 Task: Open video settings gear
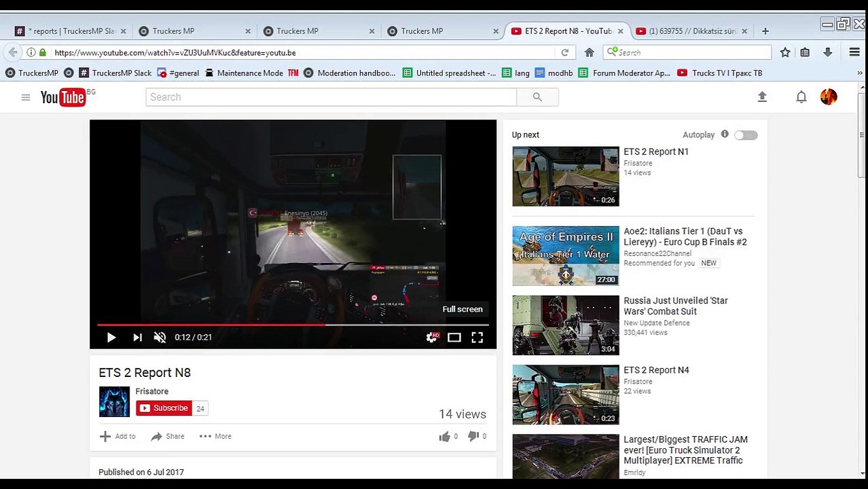coord(431,338)
